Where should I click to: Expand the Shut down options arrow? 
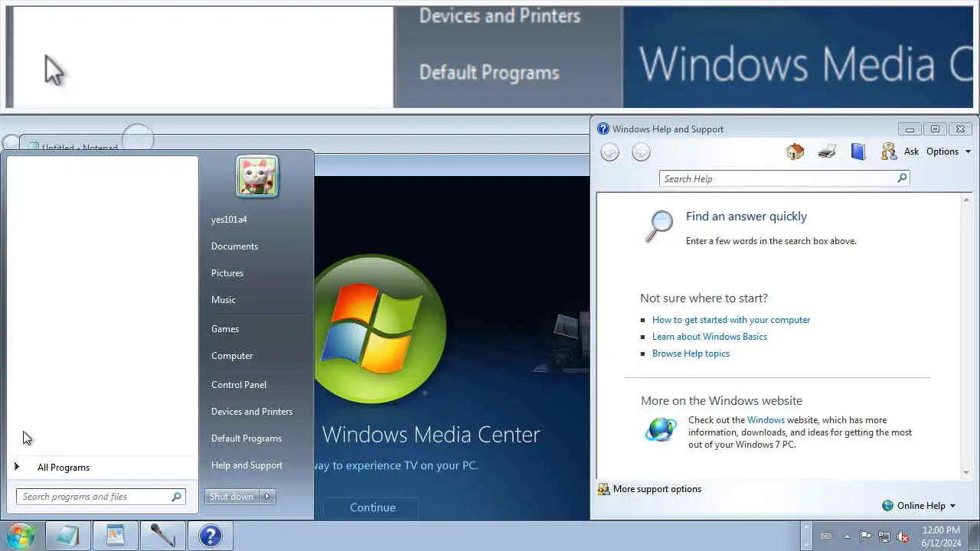[267, 497]
